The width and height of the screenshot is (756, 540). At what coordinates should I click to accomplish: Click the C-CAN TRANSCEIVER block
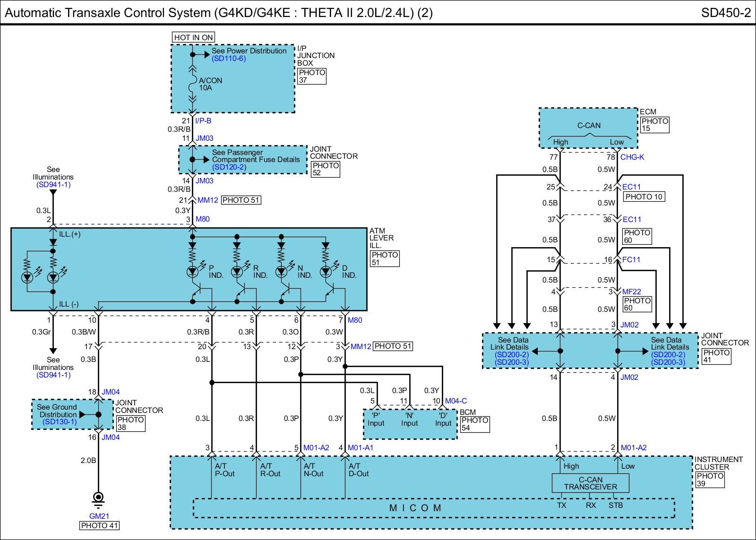(x=591, y=483)
